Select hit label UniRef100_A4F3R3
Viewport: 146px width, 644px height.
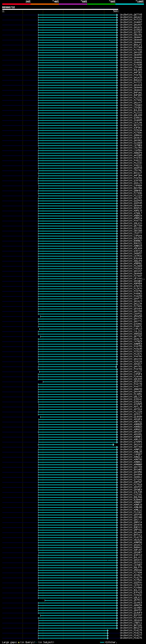(x=131, y=72)
